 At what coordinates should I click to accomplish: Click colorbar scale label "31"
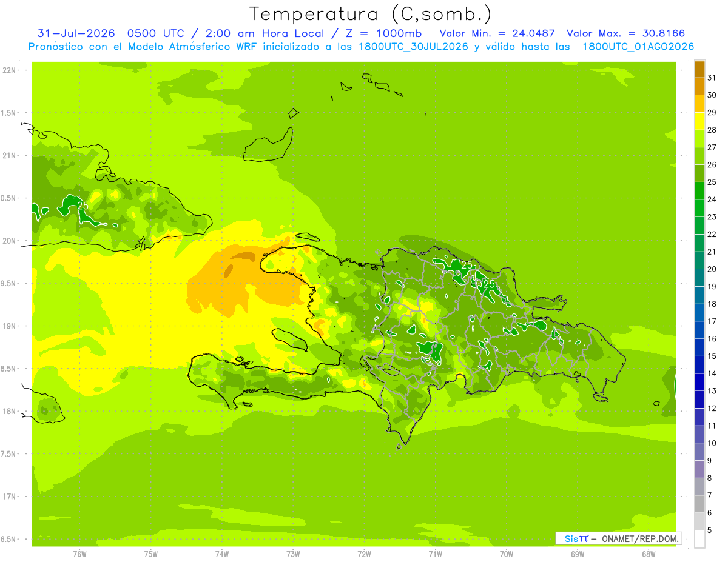click(712, 78)
